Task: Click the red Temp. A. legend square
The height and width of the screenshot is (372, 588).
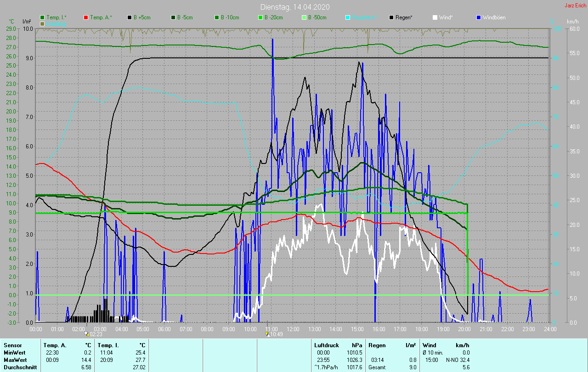Action: (86, 17)
